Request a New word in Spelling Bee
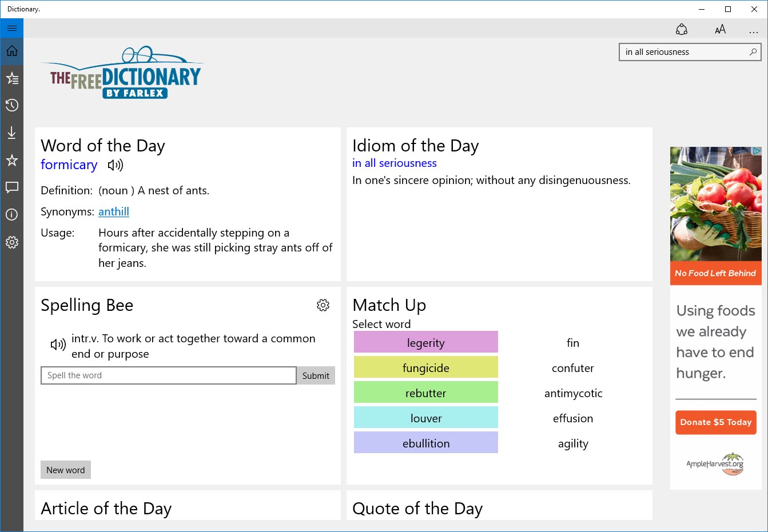 [x=65, y=470]
